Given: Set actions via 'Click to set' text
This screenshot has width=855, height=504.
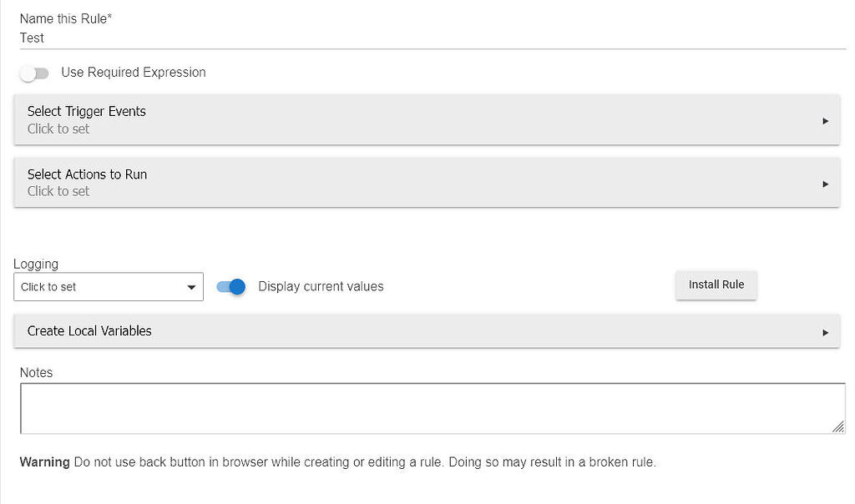Looking at the screenshot, I should 58,191.
